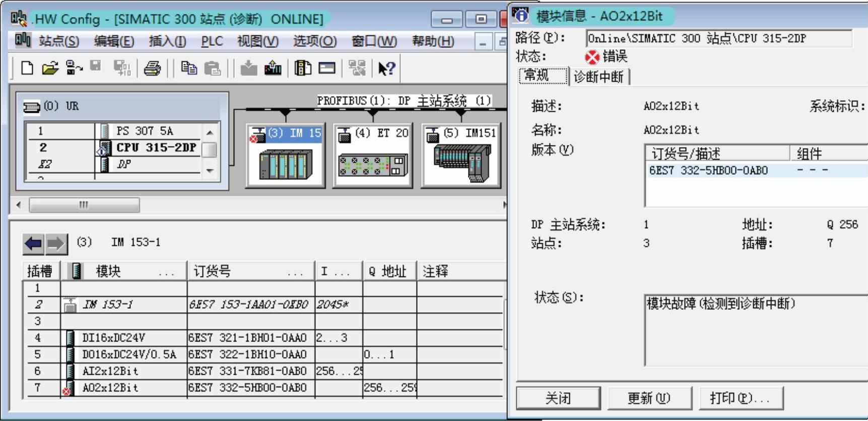Click the error module icon in AO2x12Bit row
Image resolution: width=868 pixels, height=421 pixels.
tap(69, 388)
